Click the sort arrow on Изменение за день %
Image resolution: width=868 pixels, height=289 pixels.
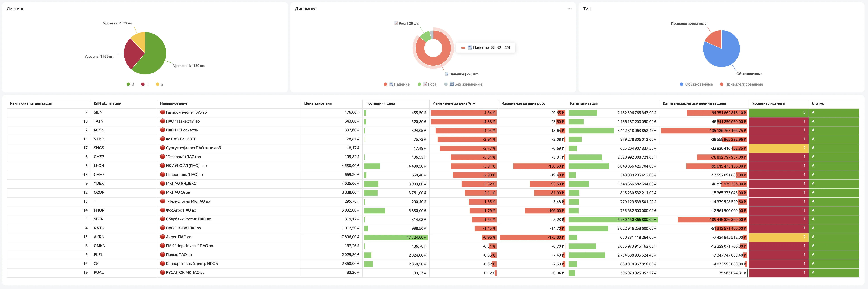[x=474, y=103]
